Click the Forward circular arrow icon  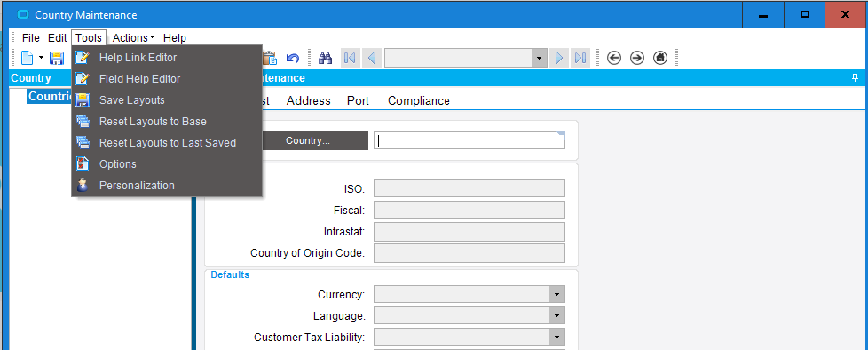637,58
